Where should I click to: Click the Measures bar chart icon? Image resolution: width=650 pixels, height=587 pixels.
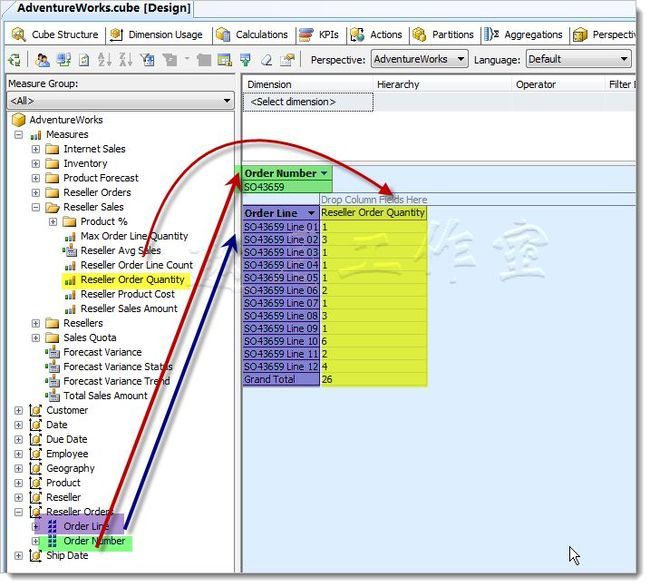pyautogui.click(x=36, y=135)
